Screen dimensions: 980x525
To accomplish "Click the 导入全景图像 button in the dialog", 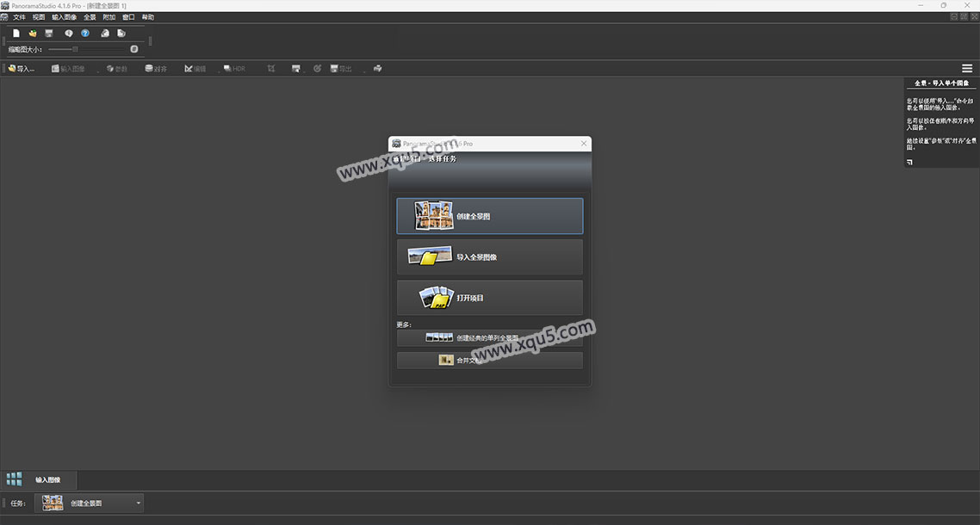I will coord(490,256).
